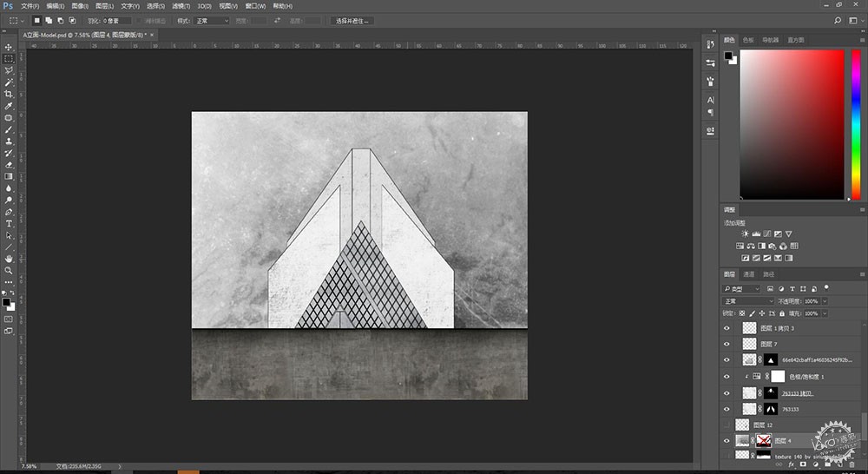Hide the 763133 layer
The image size is (868, 474).
pos(727,409)
